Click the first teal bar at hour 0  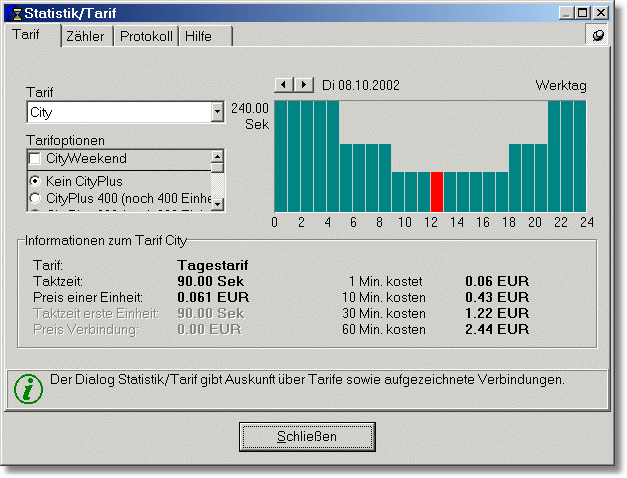tap(281, 156)
